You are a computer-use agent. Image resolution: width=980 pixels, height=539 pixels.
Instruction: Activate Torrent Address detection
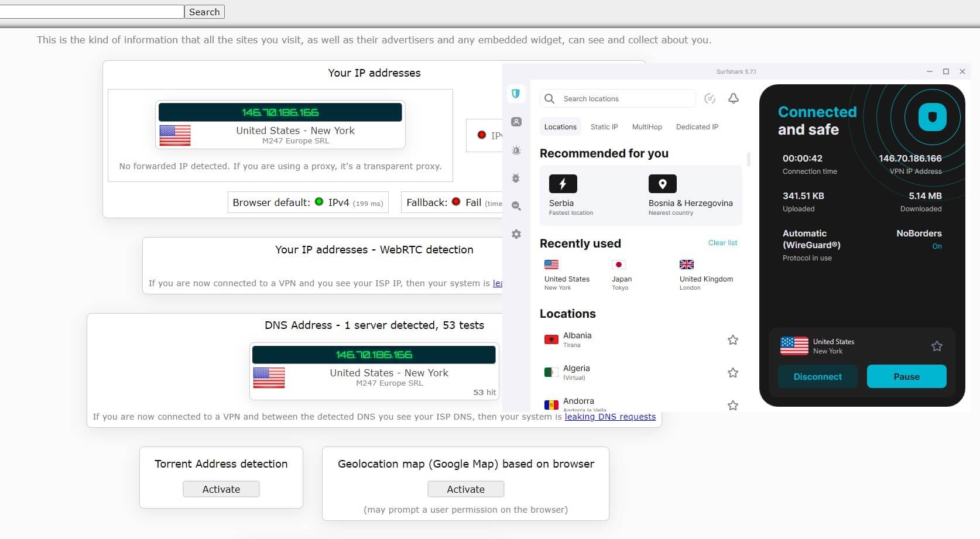coord(221,489)
